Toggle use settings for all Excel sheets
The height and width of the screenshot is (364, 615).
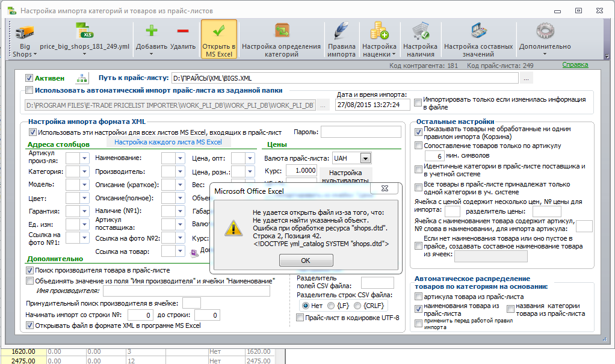pyautogui.click(x=32, y=132)
